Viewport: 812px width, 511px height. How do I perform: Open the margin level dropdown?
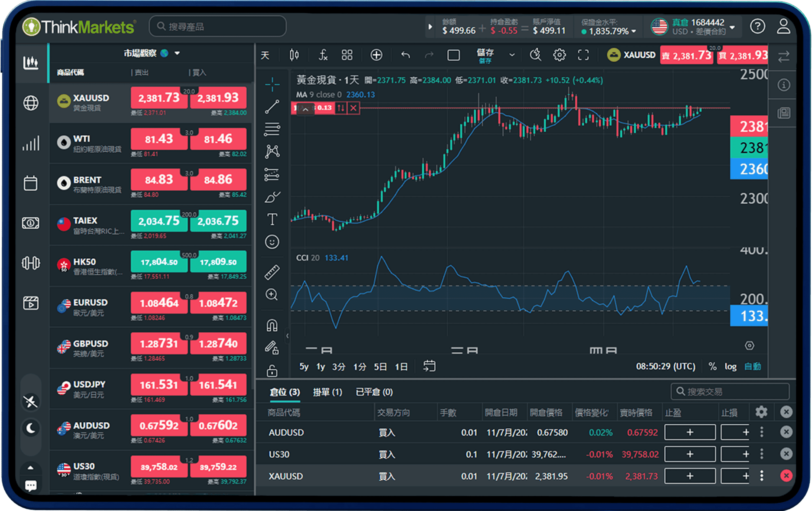coord(634,31)
